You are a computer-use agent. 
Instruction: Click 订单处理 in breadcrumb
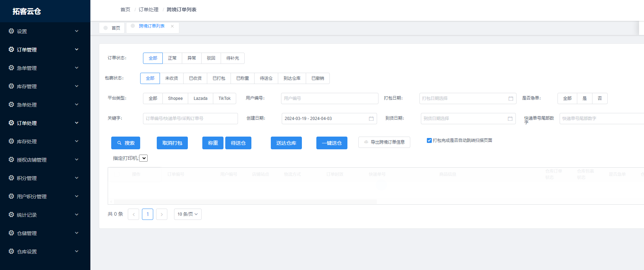(149, 10)
